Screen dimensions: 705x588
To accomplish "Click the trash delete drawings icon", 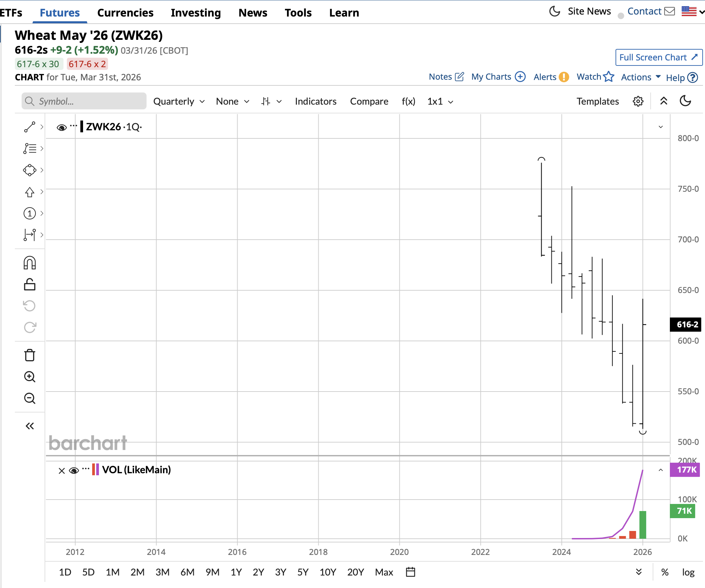I will click(x=30, y=355).
